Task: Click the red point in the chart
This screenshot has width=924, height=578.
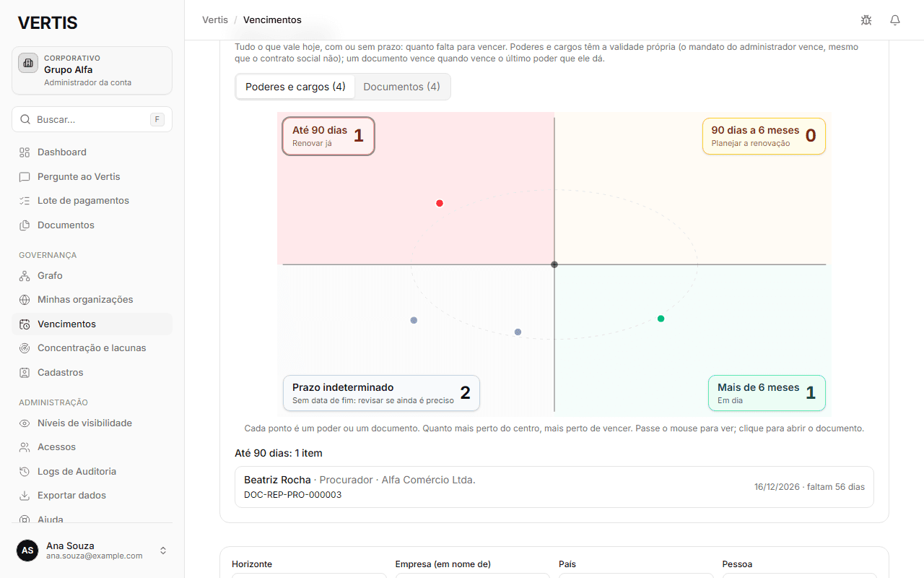Action: [440, 203]
